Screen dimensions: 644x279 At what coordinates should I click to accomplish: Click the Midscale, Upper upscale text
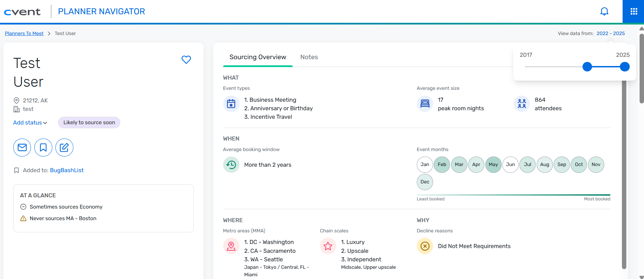pos(368,267)
